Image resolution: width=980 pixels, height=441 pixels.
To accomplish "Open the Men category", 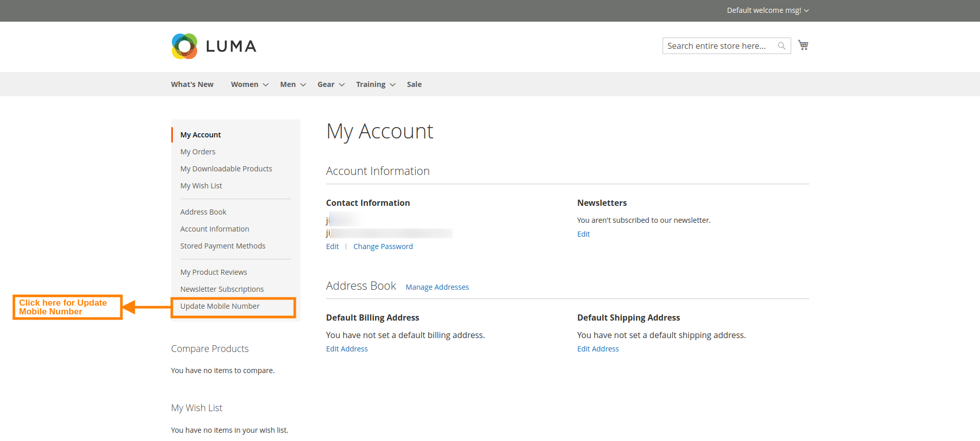I will [288, 84].
